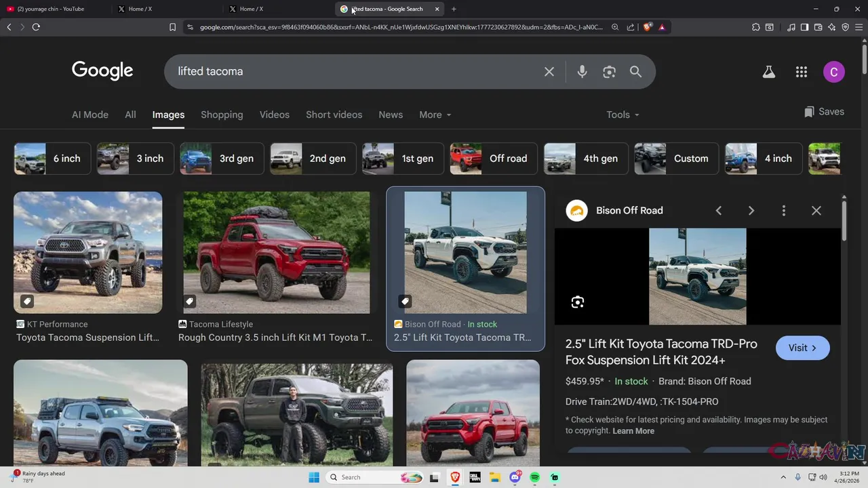
Task: Open the News tab
Action: point(391,115)
